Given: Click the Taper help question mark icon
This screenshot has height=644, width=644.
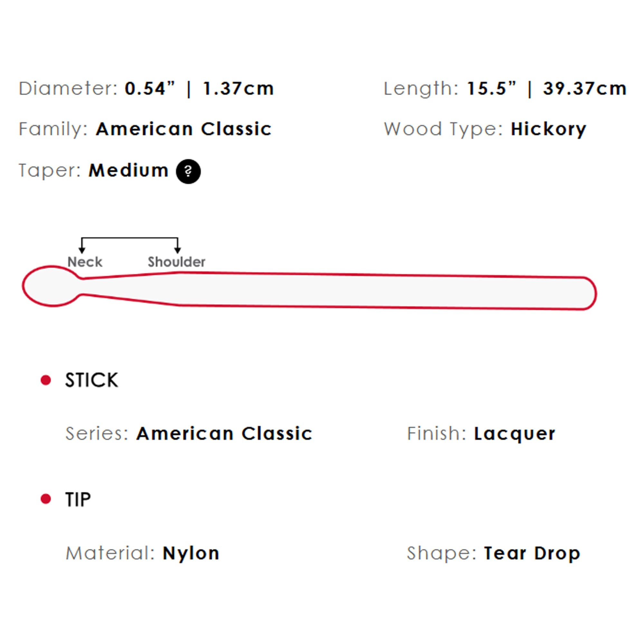Looking at the screenshot, I should [188, 171].
